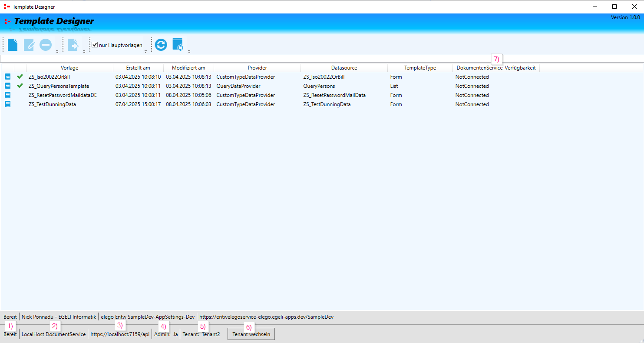This screenshot has height=343, width=644.
Task: Click the QueryDataProvider provider cell
Action: click(238, 86)
